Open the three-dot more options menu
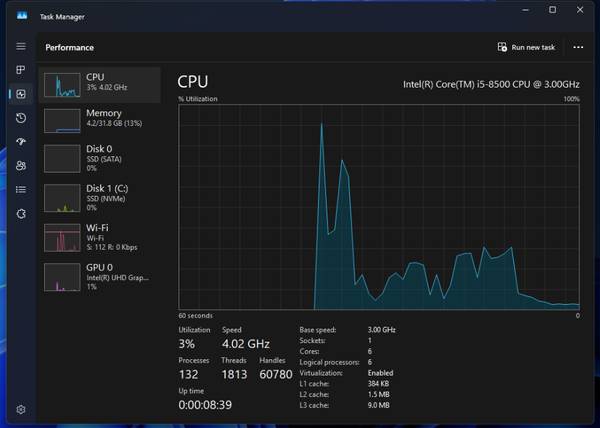Screen dimensions: 600x428 (x=578, y=47)
